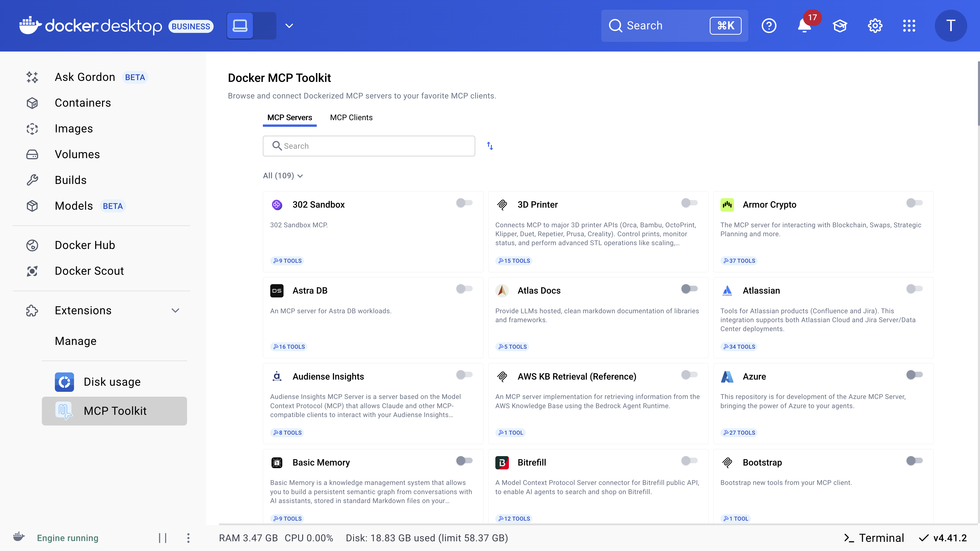This screenshot has width=980, height=551.
Task: Enable the 302 Sandbox server toggle
Action: point(464,203)
